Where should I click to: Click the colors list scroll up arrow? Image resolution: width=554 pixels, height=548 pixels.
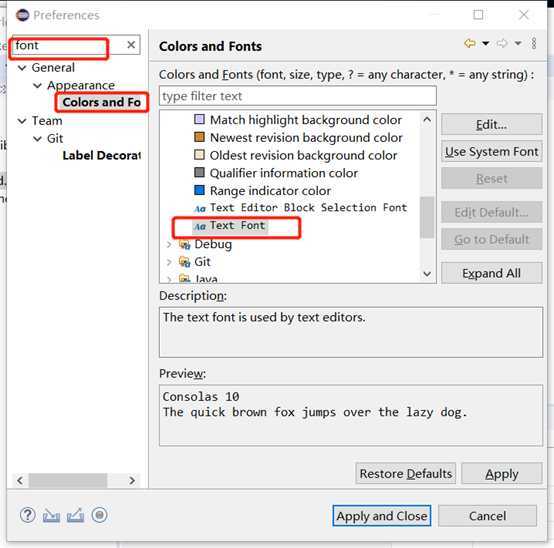click(x=427, y=120)
